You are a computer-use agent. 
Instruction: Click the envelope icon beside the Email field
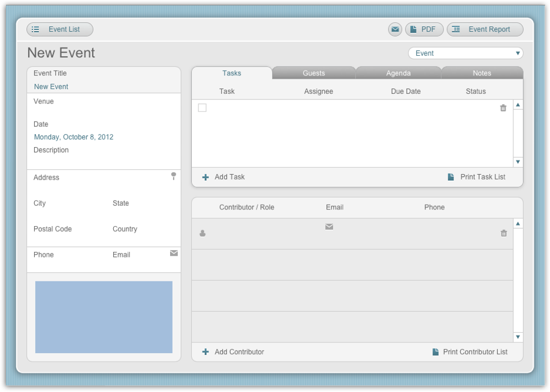[x=173, y=253]
